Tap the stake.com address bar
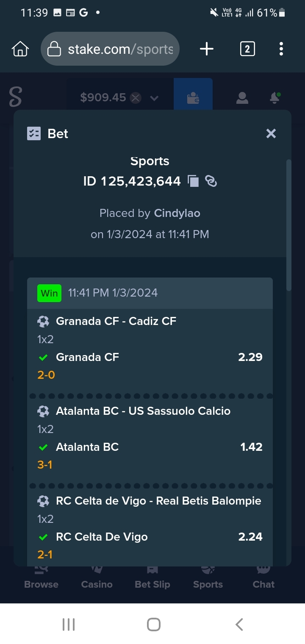This screenshot has height=644, width=305. pos(110,49)
